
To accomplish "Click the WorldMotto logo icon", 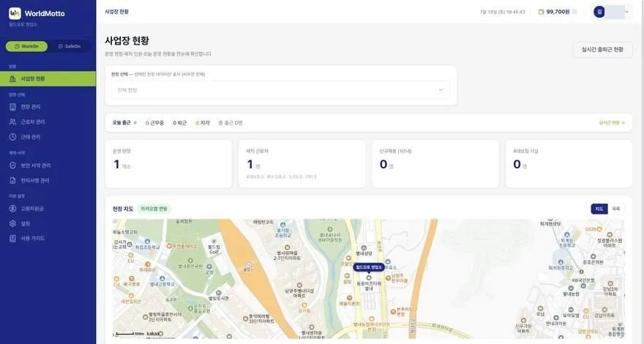I will [x=15, y=13].
